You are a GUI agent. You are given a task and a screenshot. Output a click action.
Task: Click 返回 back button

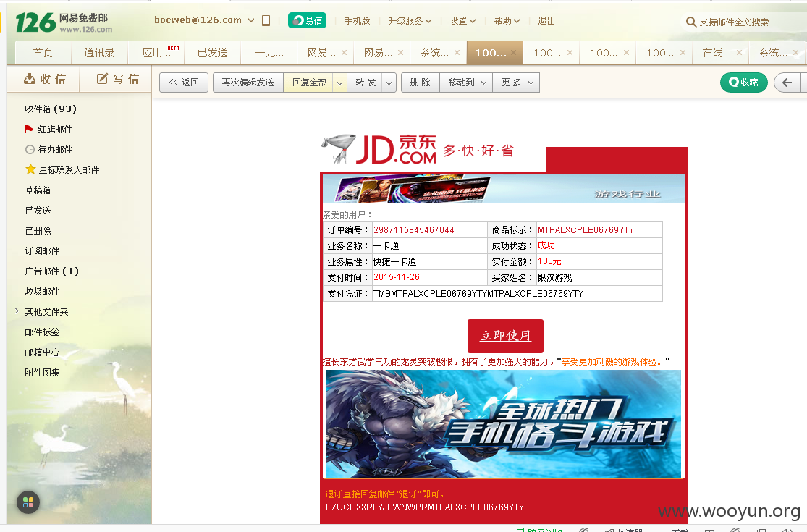click(184, 83)
